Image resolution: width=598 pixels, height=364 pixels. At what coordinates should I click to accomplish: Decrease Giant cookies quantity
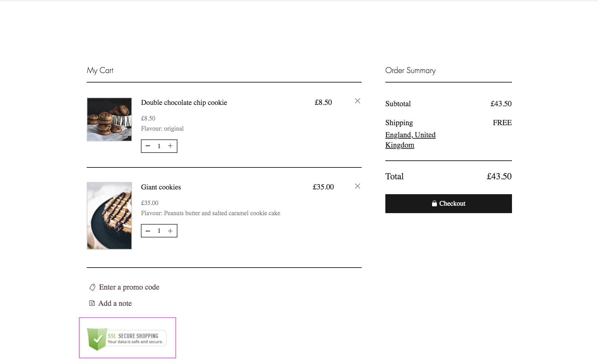click(148, 231)
